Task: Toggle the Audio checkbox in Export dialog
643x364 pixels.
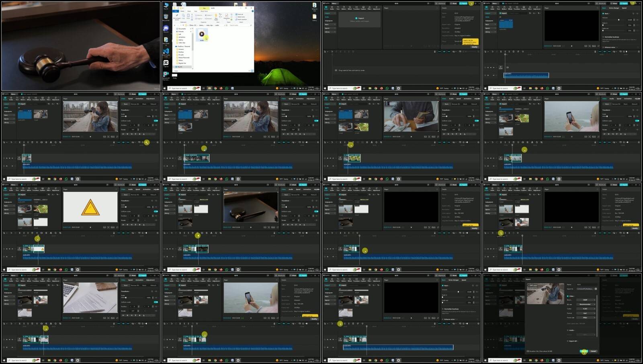Action: pos(568,330)
